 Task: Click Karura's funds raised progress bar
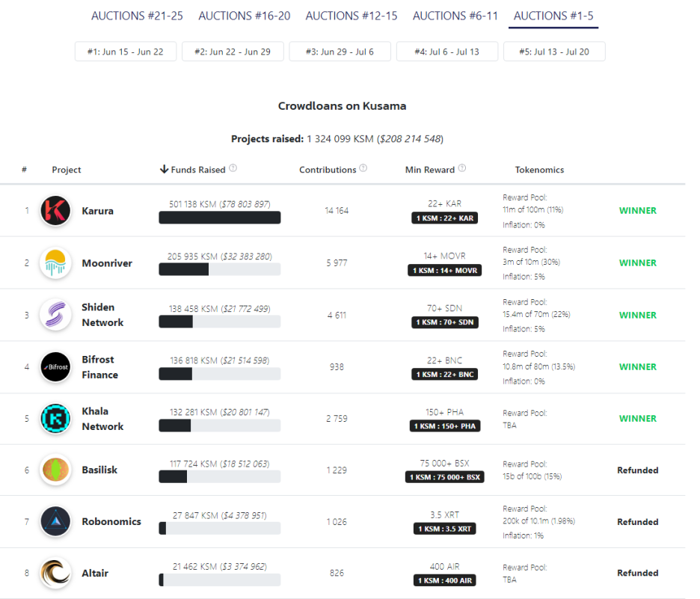[x=220, y=218]
